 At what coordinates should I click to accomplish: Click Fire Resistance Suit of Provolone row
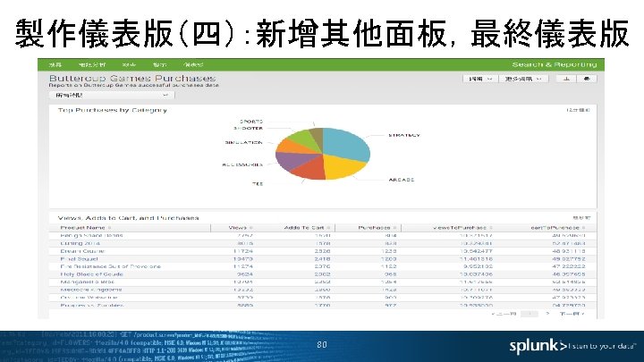[322, 266]
